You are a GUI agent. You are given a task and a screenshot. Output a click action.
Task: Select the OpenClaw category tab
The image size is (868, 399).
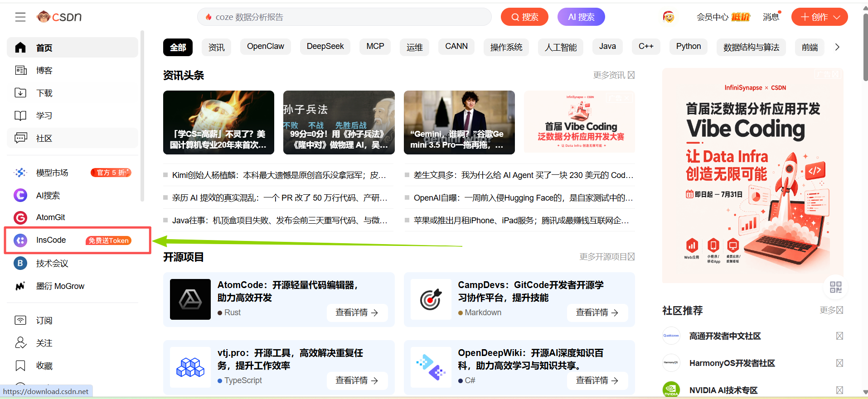pos(266,47)
